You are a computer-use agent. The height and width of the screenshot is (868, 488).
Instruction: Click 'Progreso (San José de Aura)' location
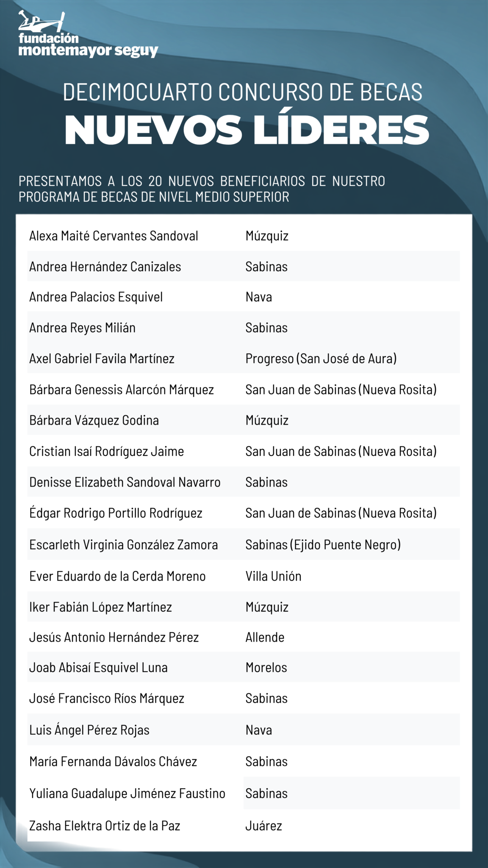pyautogui.click(x=321, y=359)
